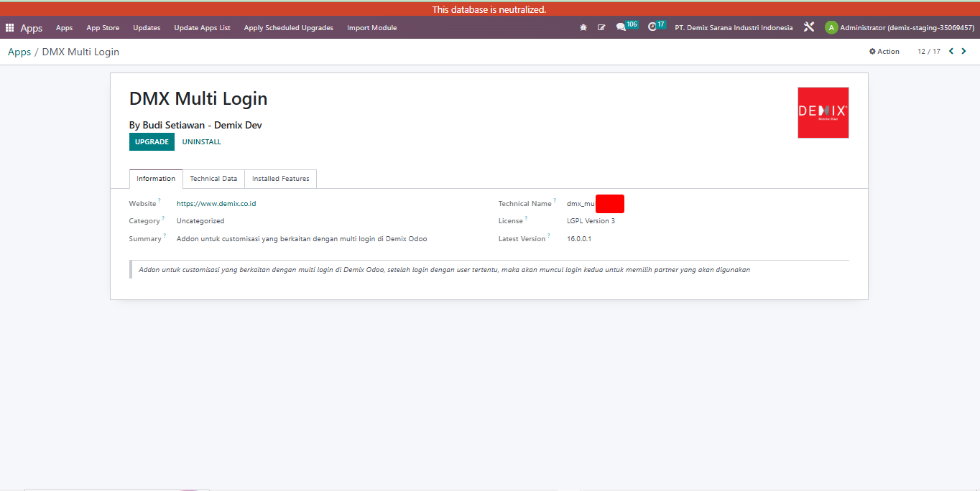Open PT. Demix Sarana company switcher
Screen dimensions: 980x491
pyautogui.click(x=734, y=28)
